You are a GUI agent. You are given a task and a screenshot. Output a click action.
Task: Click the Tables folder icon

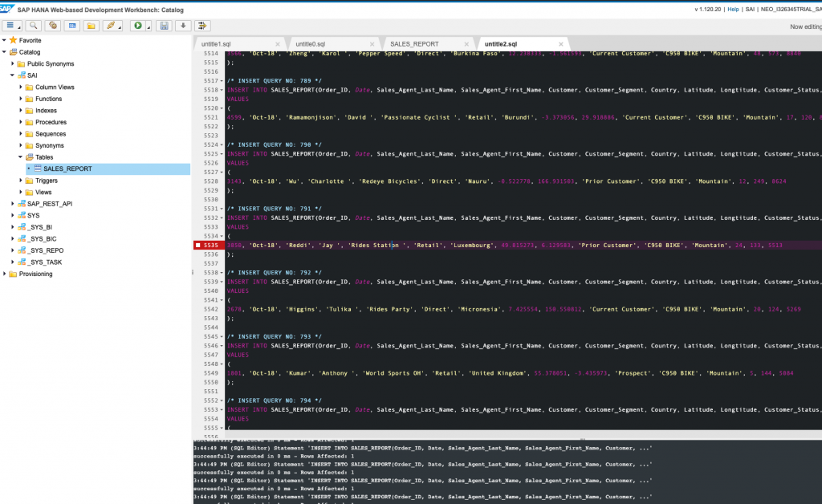[30, 157]
